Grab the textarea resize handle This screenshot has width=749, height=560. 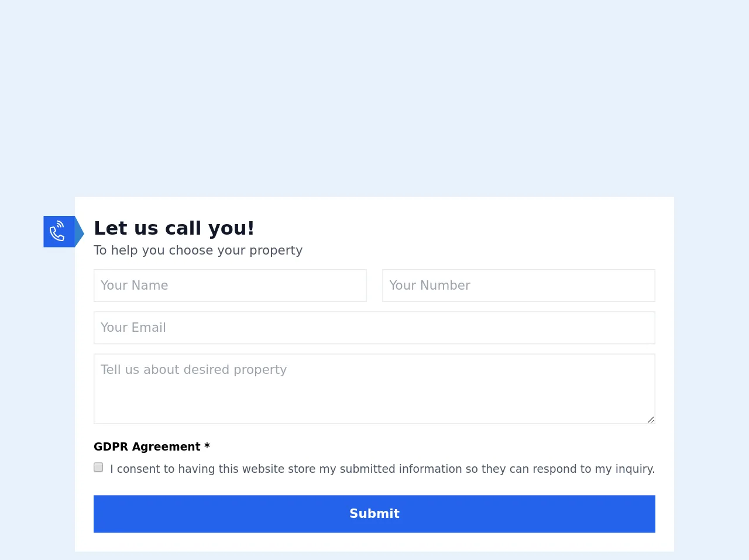pyautogui.click(x=651, y=420)
